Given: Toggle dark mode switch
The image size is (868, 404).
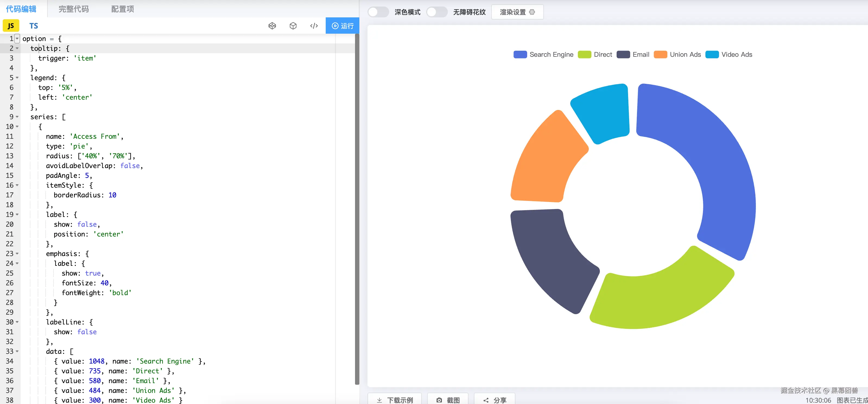Looking at the screenshot, I should coord(378,12).
